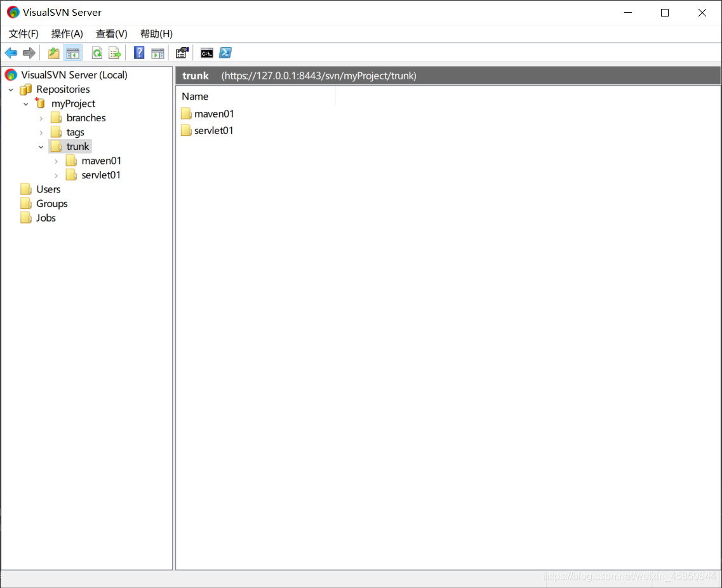Collapse the trunk folder node

[x=41, y=147]
